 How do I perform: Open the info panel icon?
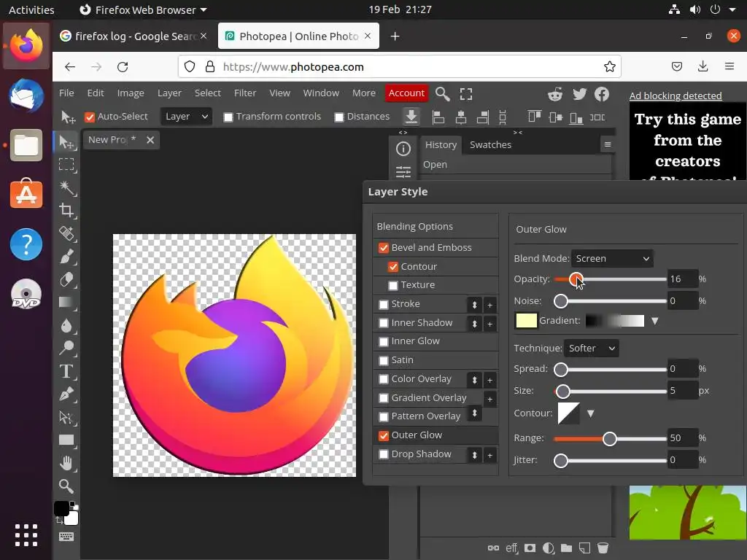tap(403, 149)
